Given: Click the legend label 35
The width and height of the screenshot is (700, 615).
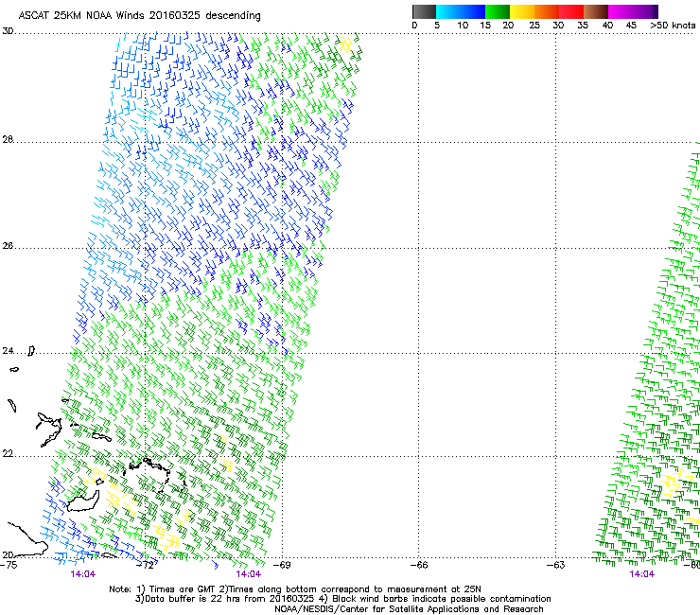Looking at the screenshot, I should (583, 26).
